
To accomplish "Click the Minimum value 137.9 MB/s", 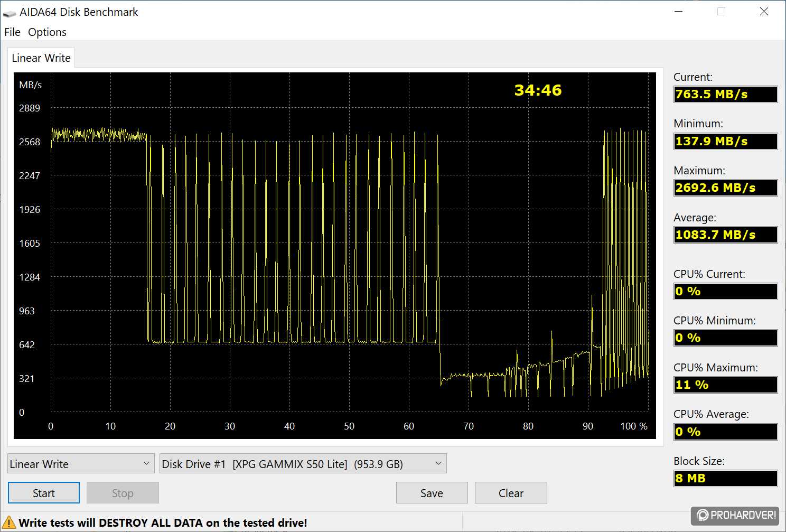I will [725, 141].
